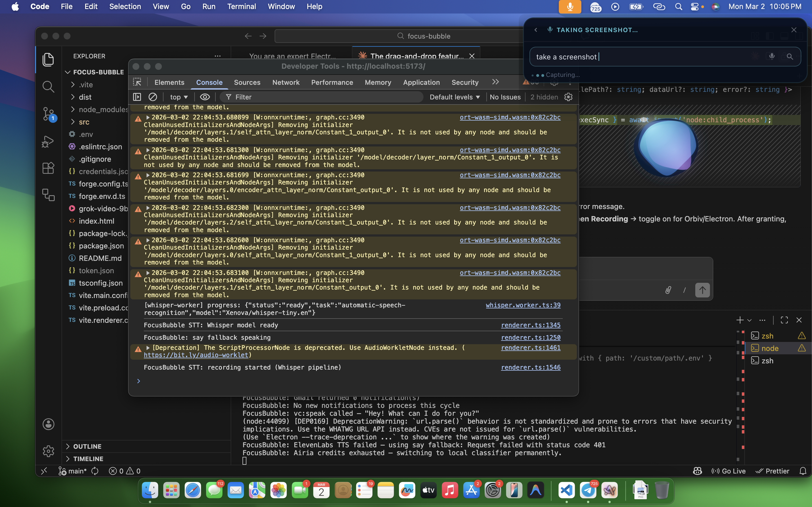The width and height of the screenshot is (812, 507).
Task: Click the Filter field in console
Action: [322, 97]
